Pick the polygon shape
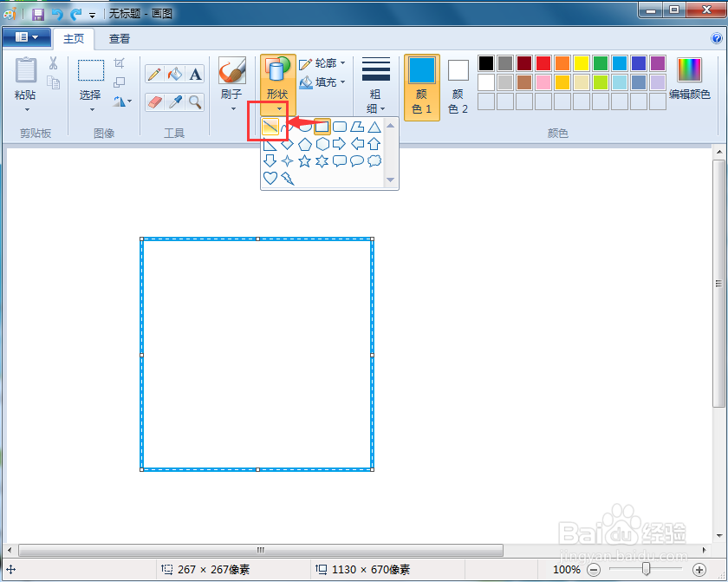The image size is (728, 582). (x=356, y=127)
